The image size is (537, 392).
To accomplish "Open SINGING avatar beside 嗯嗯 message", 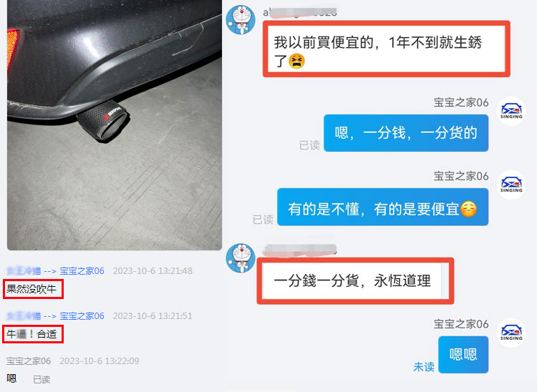I will click(511, 333).
